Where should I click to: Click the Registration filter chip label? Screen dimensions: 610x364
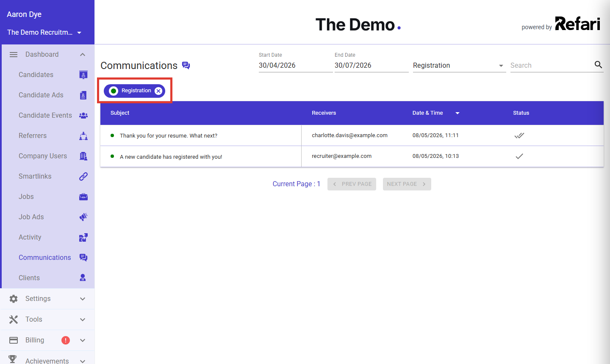136,91
